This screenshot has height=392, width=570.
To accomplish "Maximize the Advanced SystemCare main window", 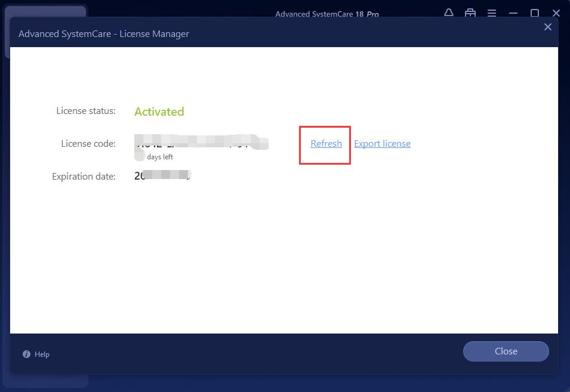I will pos(534,13).
